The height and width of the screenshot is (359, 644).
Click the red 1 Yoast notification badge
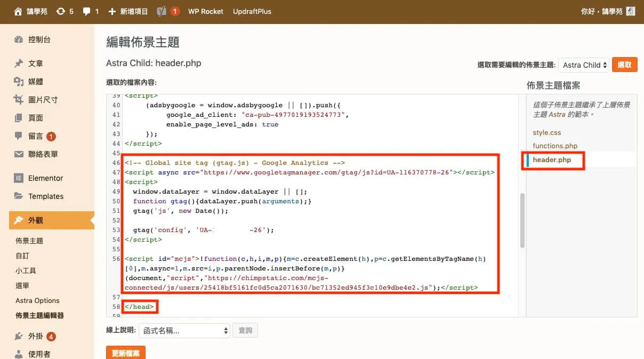175,11
